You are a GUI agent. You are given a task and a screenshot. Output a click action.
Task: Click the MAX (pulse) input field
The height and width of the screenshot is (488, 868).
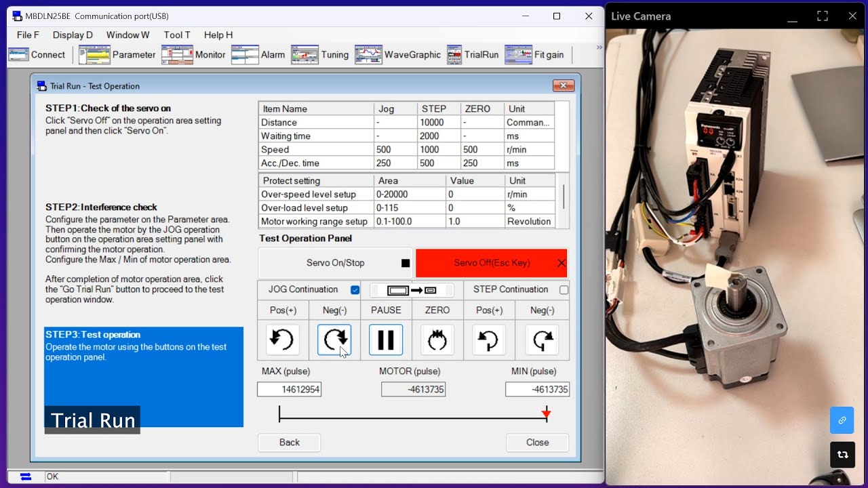[289, 389]
